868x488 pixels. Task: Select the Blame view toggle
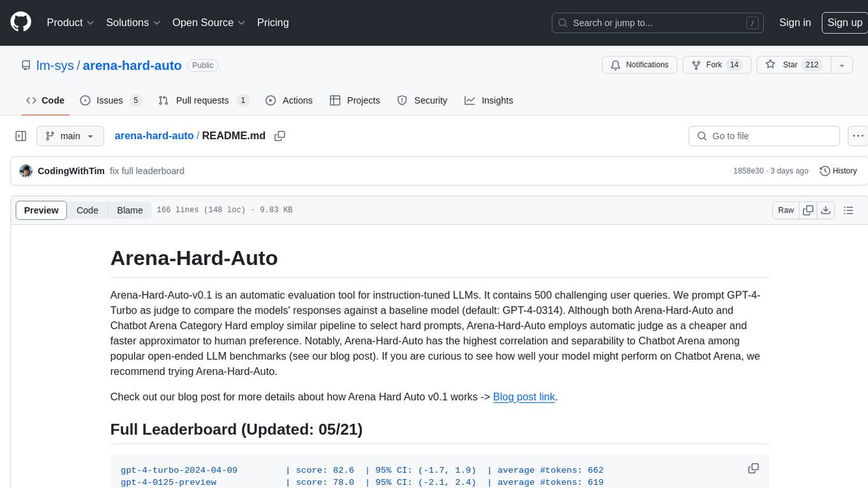coord(130,210)
